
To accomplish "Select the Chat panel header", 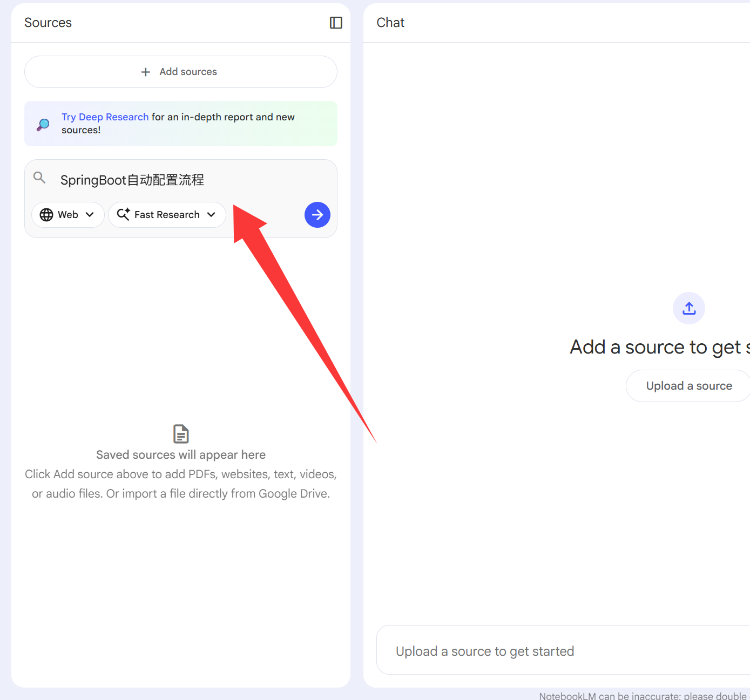I will pos(390,23).
